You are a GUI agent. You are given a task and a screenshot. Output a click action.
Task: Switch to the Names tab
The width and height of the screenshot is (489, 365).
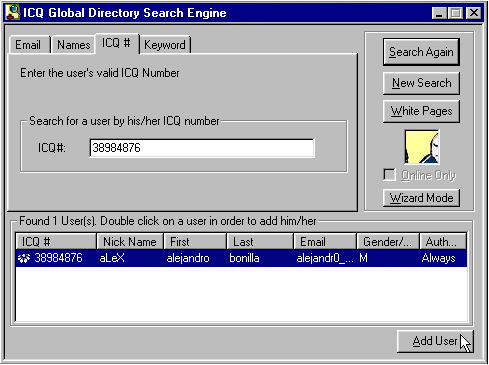coord(73,45)
